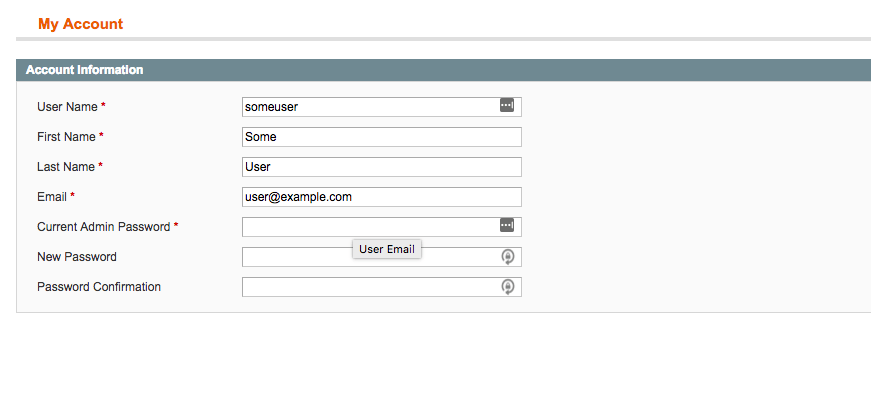The width and height of the screenshot is (871, 411).
Task: Click password generator icon in Password Confirmation field
Action: pos(507,287)
